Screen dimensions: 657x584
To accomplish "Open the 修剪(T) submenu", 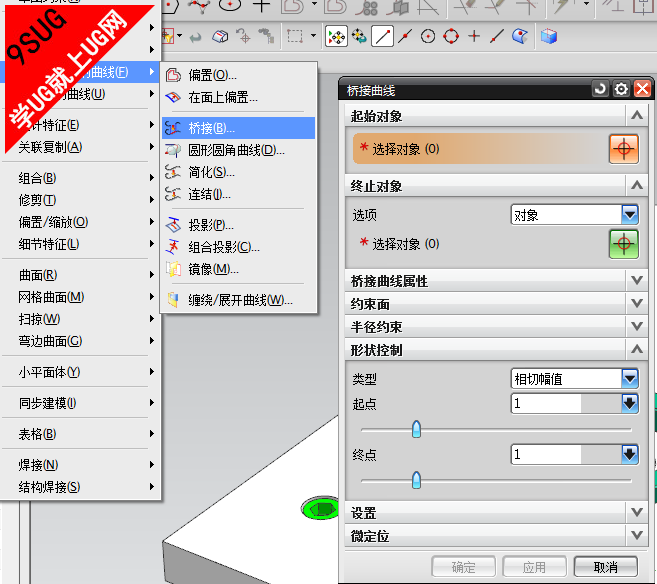I will pyautogui.click(x=79, y=200).
